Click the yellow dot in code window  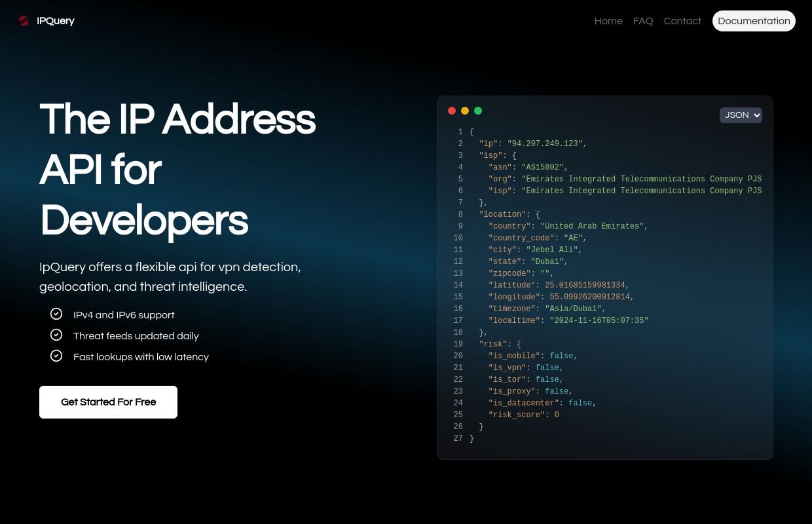(x=465, y=111)
